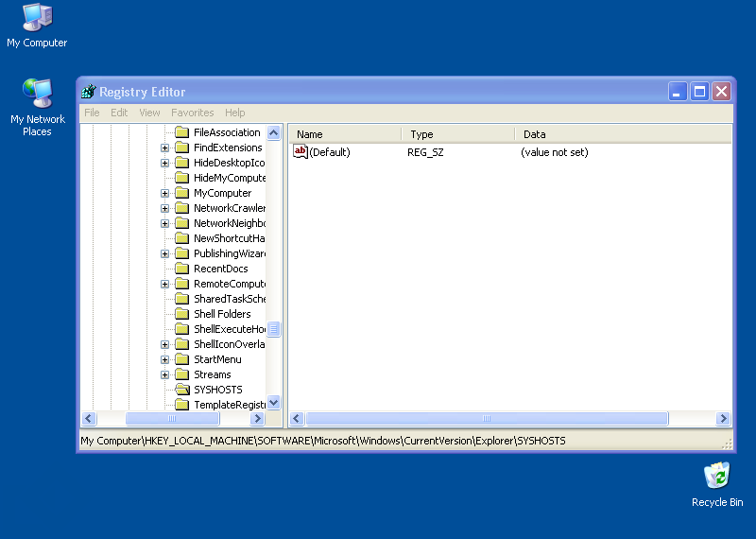756x539 pixels.
Task: Select the (Default) string value icon
Action: 301,151
